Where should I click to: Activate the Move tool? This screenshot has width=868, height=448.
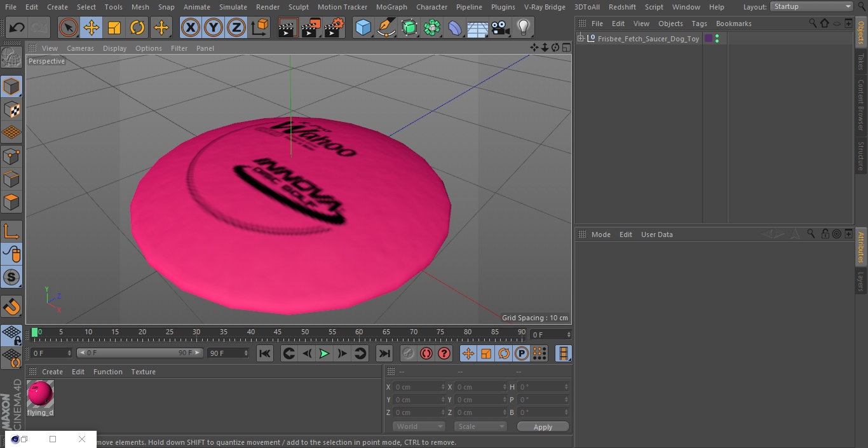[92, 28]
